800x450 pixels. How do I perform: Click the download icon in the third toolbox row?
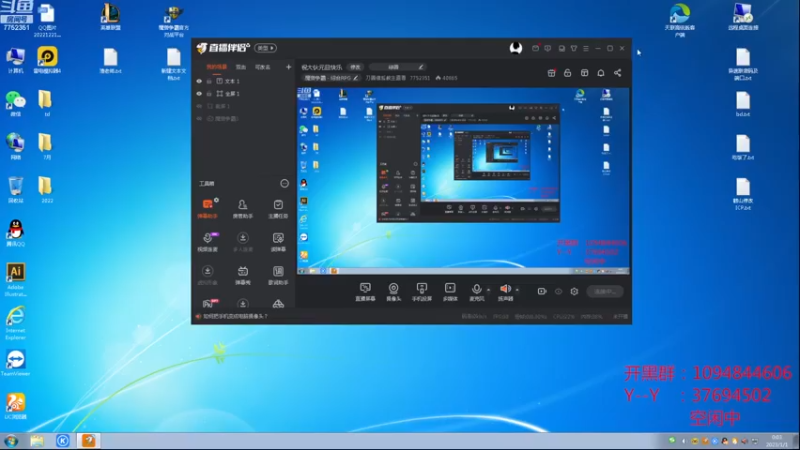click(x=207, y=271)
